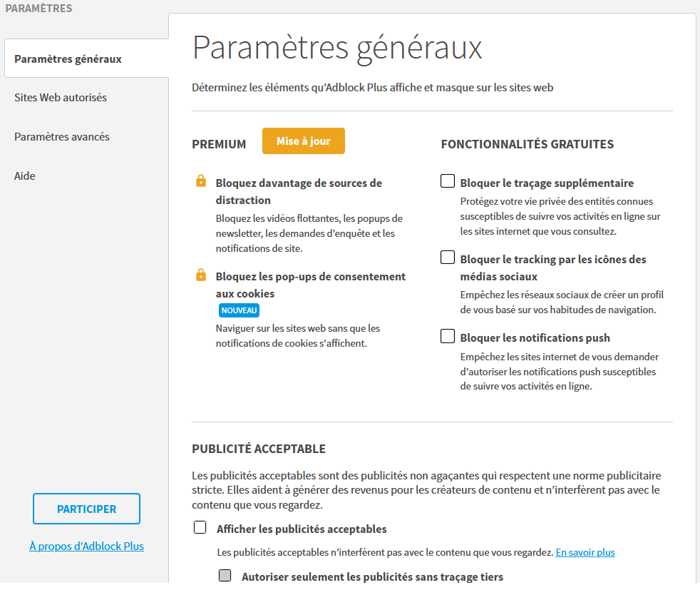Click the greyed "sans traçage tiers" checkbox

225,575
